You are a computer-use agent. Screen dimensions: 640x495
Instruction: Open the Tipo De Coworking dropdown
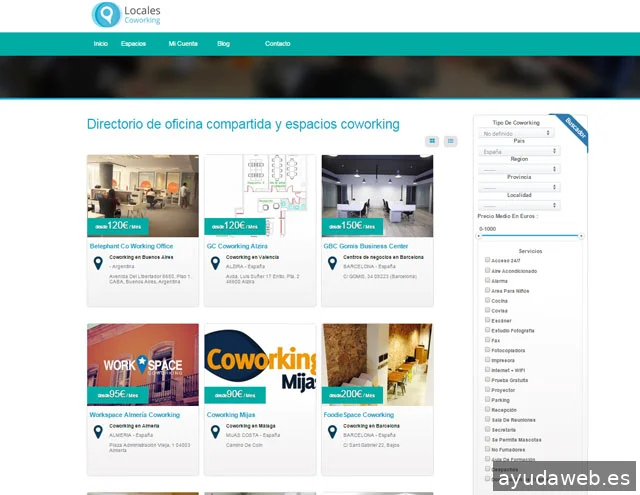517,133
